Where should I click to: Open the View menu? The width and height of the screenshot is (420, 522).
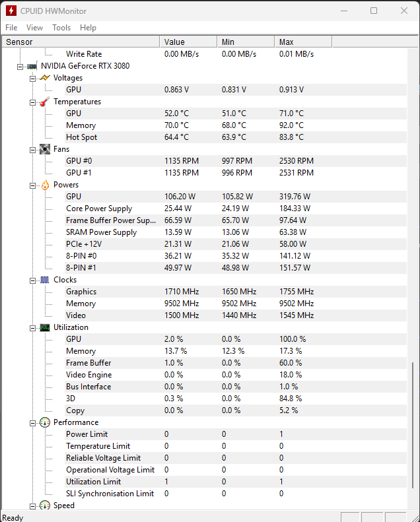click(34, 28)
